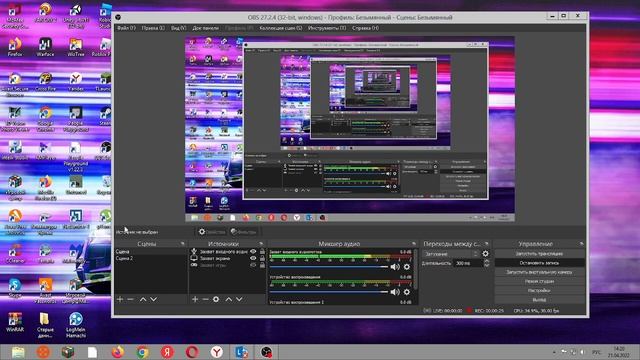Decrease transition duration with down arrow
Image resolution: width=640 pixels, height=360 pixels.
[x=487, y=265]
